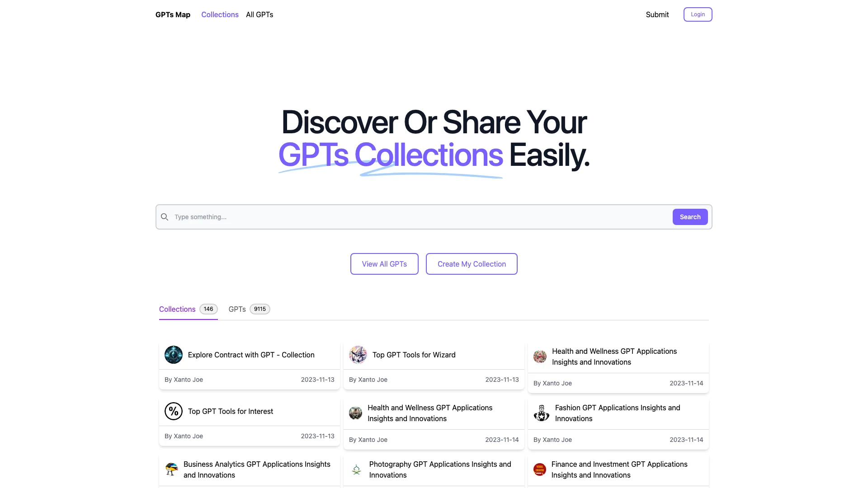Click the View All GPTs button
Viewport: 868px width, 488px height.
click(x=384, y=264)
